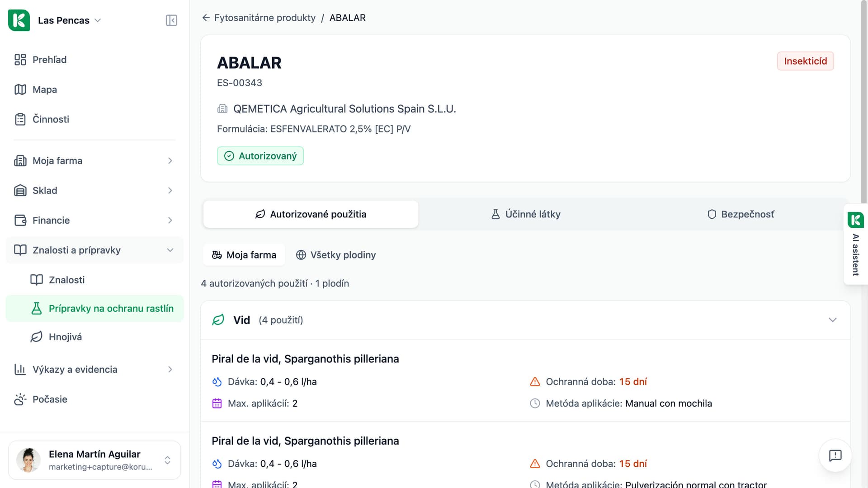Collapse the sidebar panel icon

pos(171,20)
